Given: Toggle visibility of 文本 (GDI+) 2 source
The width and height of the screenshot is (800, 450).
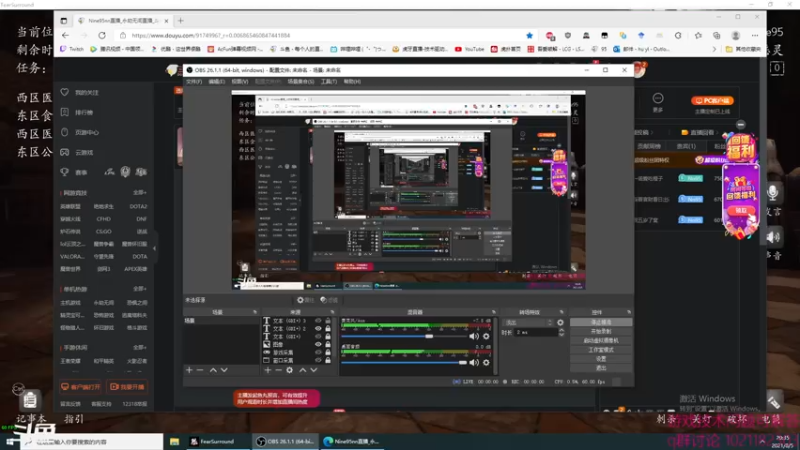Looking at the screenshot, I should 318,329.
